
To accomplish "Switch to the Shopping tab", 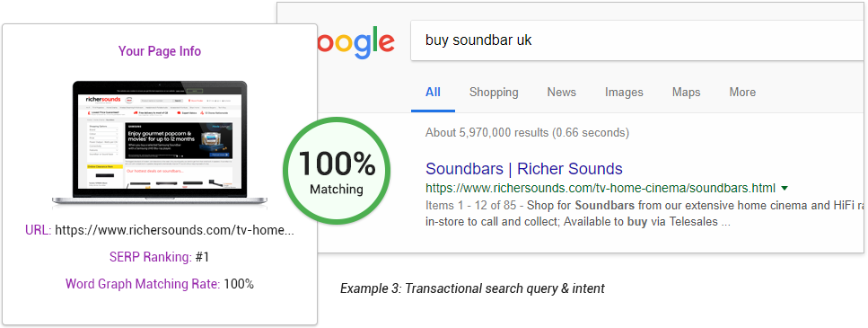I will click(x=494, y=93).
